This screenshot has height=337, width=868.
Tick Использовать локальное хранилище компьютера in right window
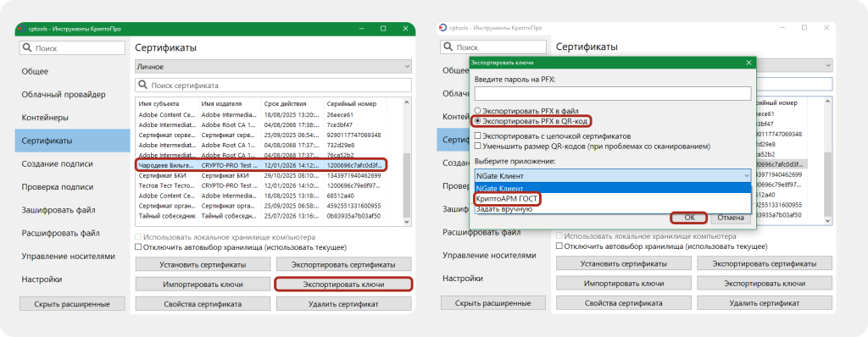[x=559, y=235]
